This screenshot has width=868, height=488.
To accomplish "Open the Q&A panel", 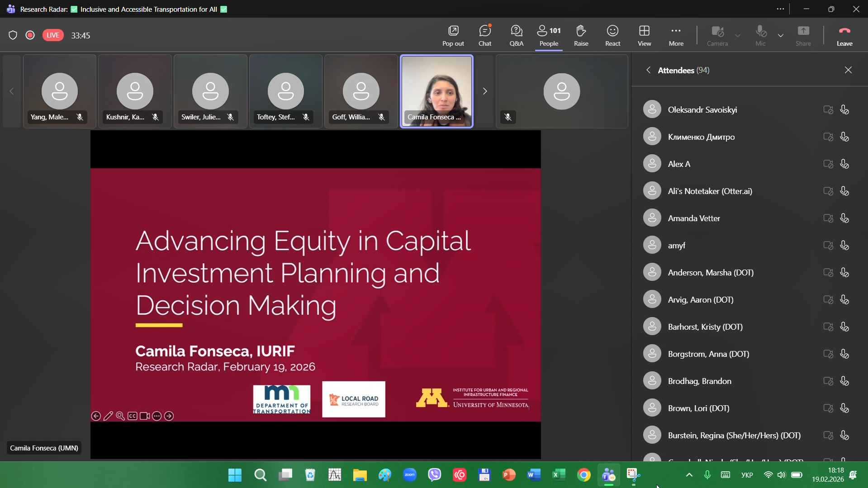I will [516, 35].
